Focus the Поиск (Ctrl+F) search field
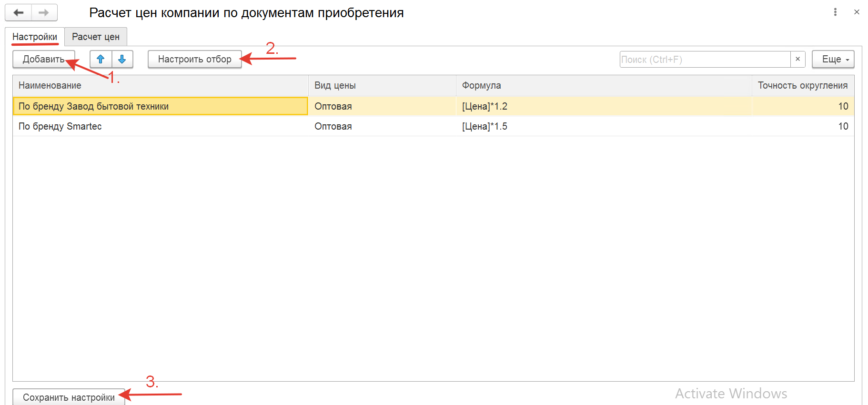Image resolution: width=868 pixels, height=405 pixels. (705, 59)
